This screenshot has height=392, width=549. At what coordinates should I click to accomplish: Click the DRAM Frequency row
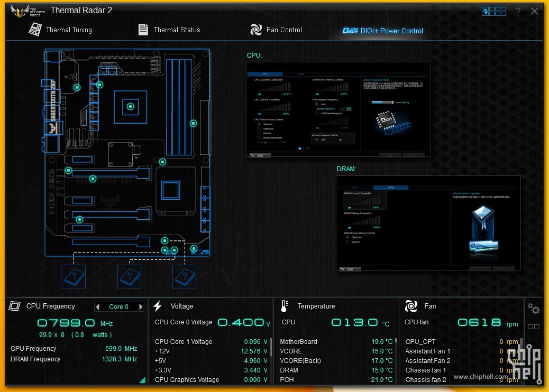(x=74, y=359)
